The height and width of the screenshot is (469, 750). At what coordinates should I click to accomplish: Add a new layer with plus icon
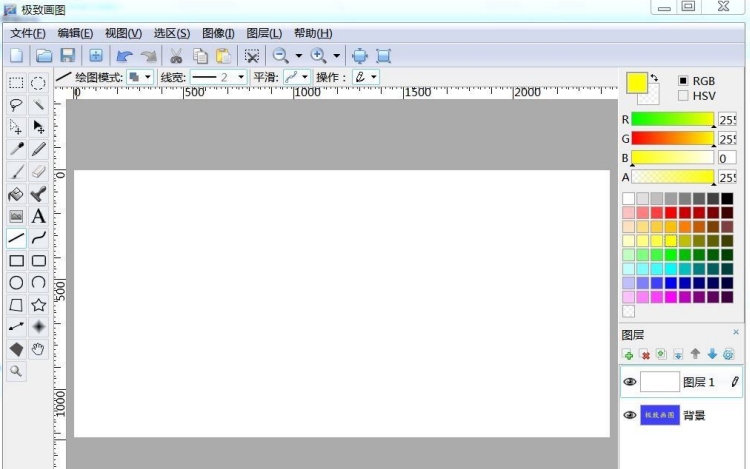pyautogui.click(x=628, y=354)
